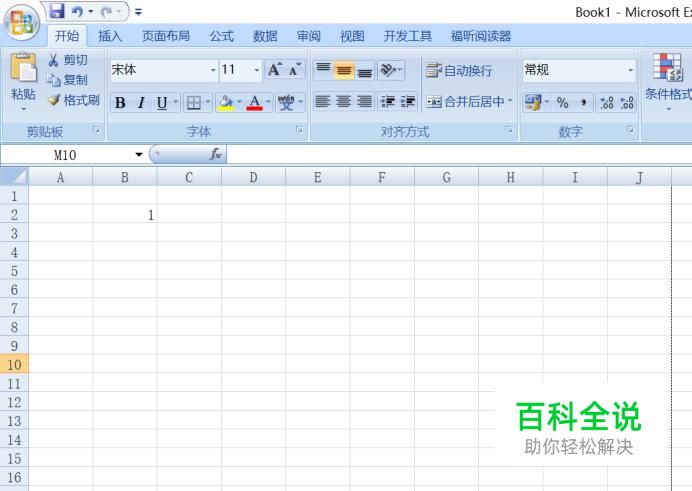Toggle italic formatting
Screen dimensions: 692x491
tap(141, 103)
